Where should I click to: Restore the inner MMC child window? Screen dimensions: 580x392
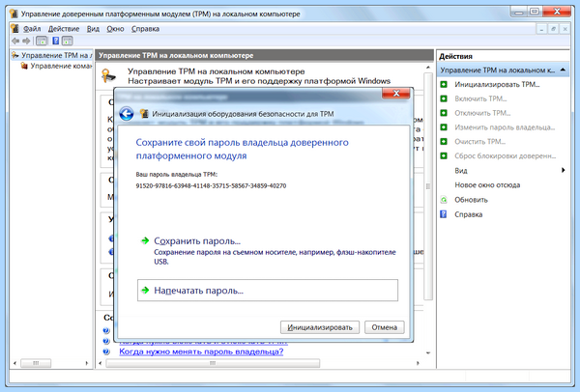coord(553,29)
